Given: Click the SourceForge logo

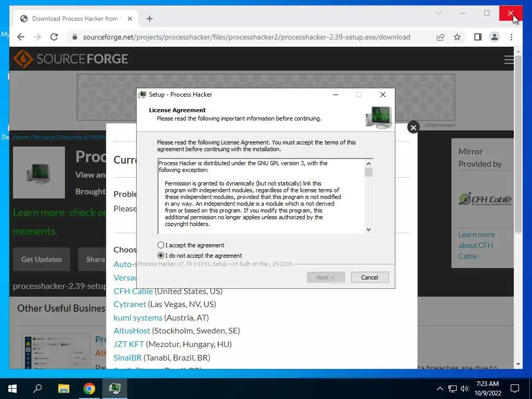Looking at the screenshot, I should tap(71, 59).
